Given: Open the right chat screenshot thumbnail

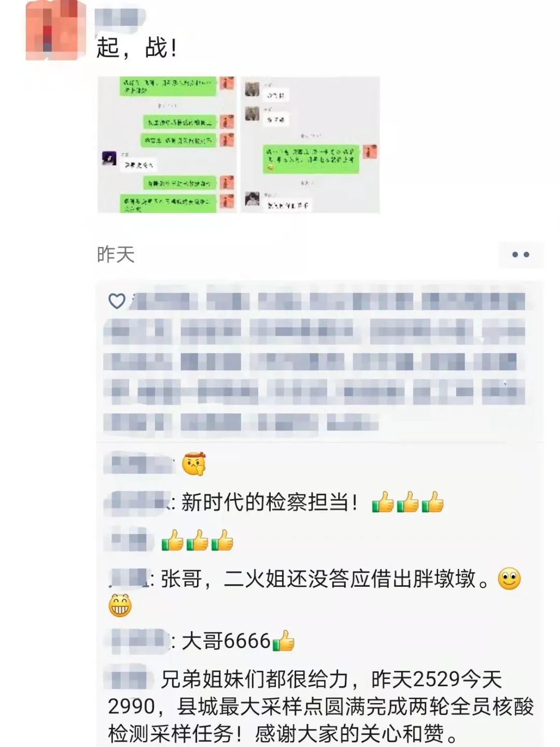Looking at the screenshot, I should pyautogui.click(x=310, y=145).
